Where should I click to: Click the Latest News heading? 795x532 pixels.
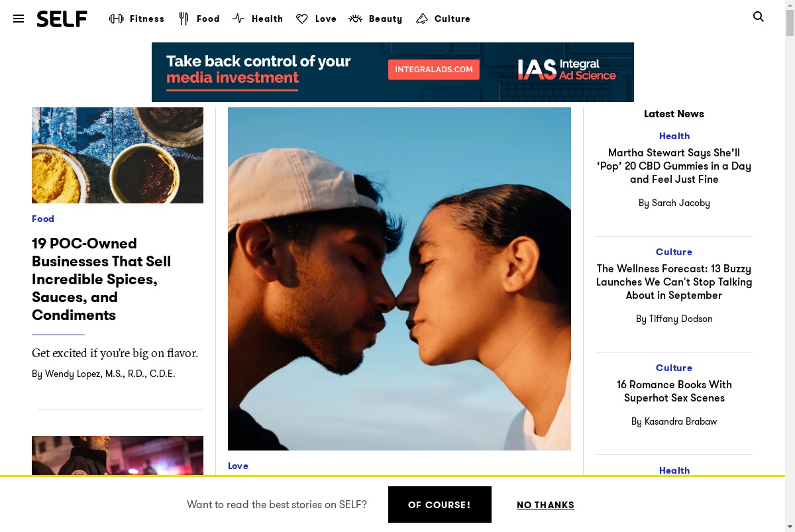coord(674,114)
